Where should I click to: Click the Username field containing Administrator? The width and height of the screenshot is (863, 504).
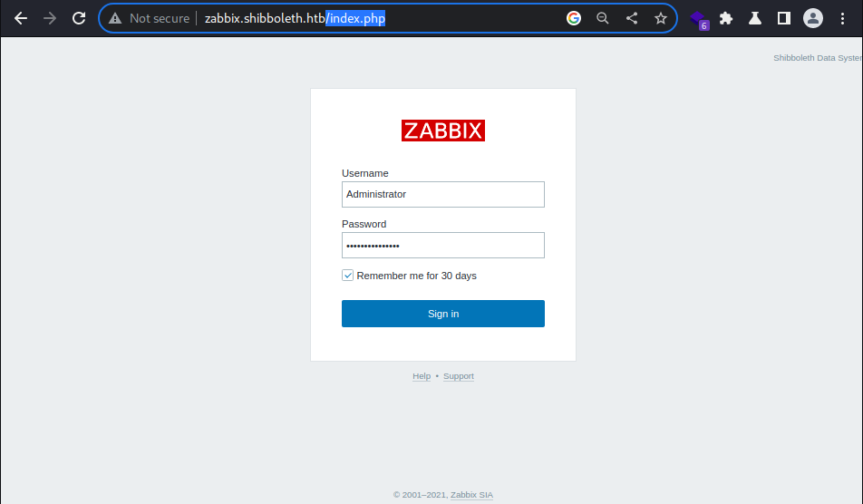[443, 194]
